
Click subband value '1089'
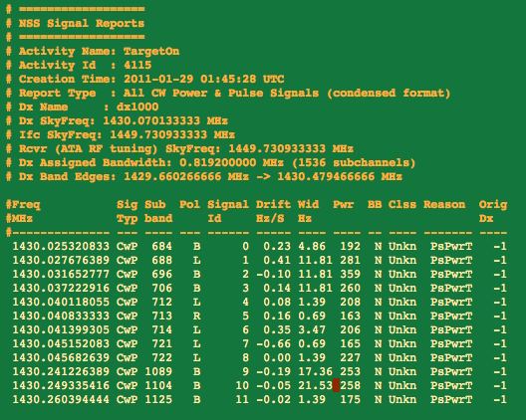158,372
